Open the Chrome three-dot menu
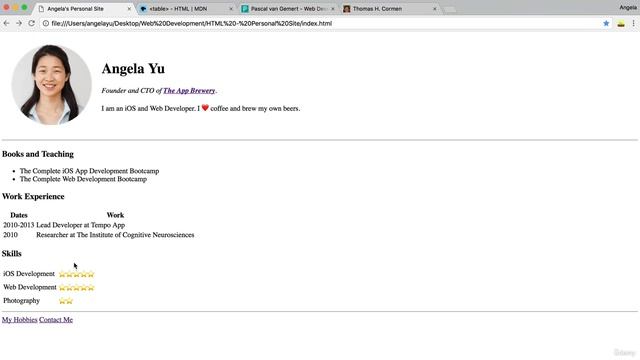 [x=633, y=23]
